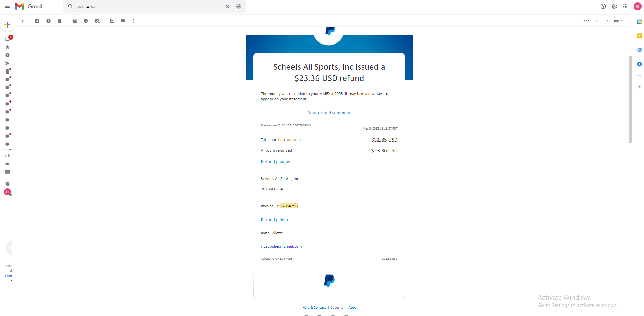Get add-ons with the plus icon
The height and width of the screenshot is (316, 644).
click(x=639, y=87)
